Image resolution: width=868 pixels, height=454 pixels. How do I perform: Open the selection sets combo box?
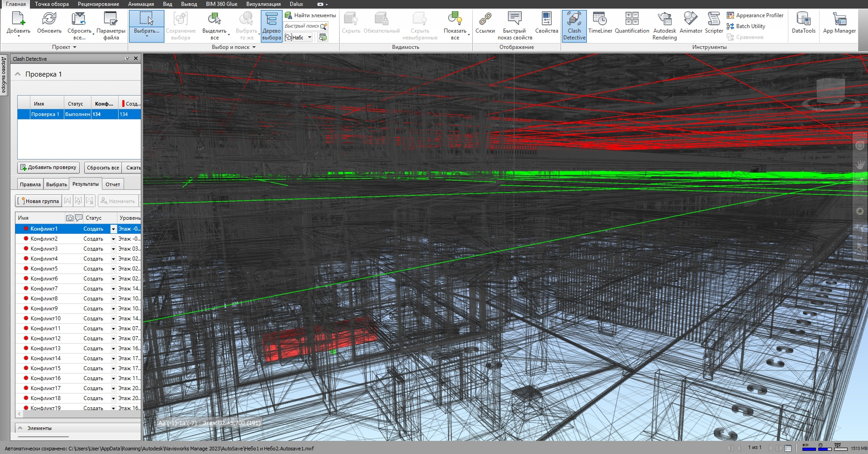point(299,37)
